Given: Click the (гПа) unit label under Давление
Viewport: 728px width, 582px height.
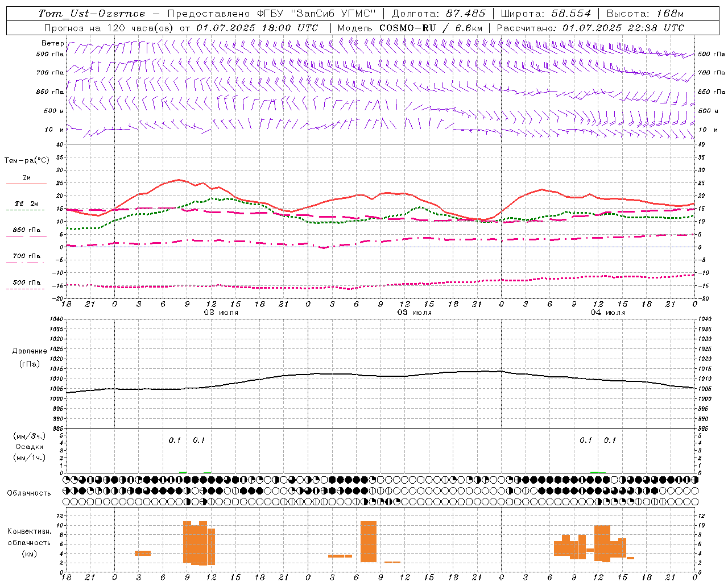Looking at the screenshot, I should 30,364.
